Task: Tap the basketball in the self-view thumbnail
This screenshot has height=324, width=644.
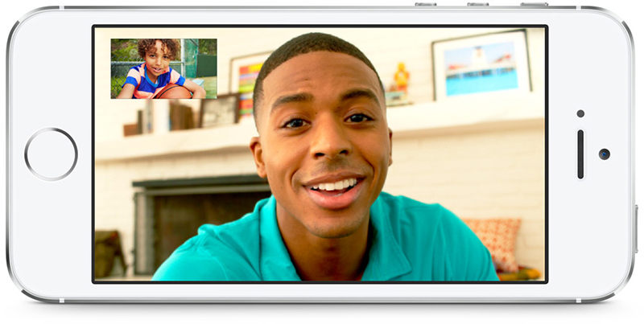Action: (x=173, y=91)
